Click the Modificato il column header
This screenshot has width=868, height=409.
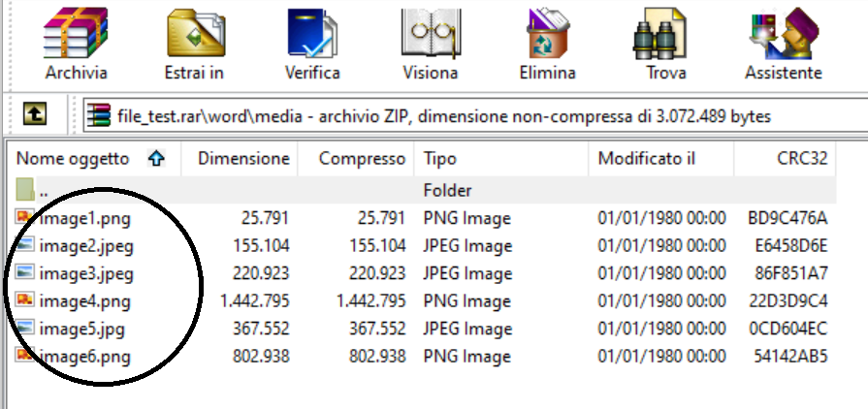[x=661, y=159]
